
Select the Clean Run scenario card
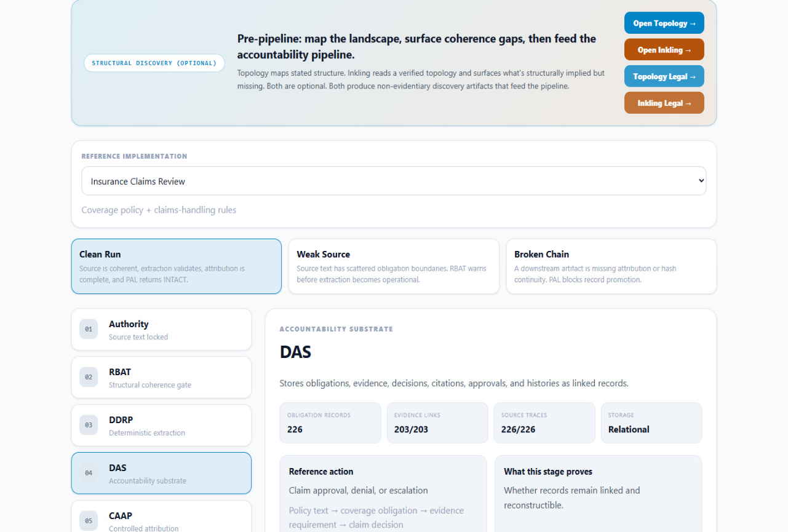[177, 266]
